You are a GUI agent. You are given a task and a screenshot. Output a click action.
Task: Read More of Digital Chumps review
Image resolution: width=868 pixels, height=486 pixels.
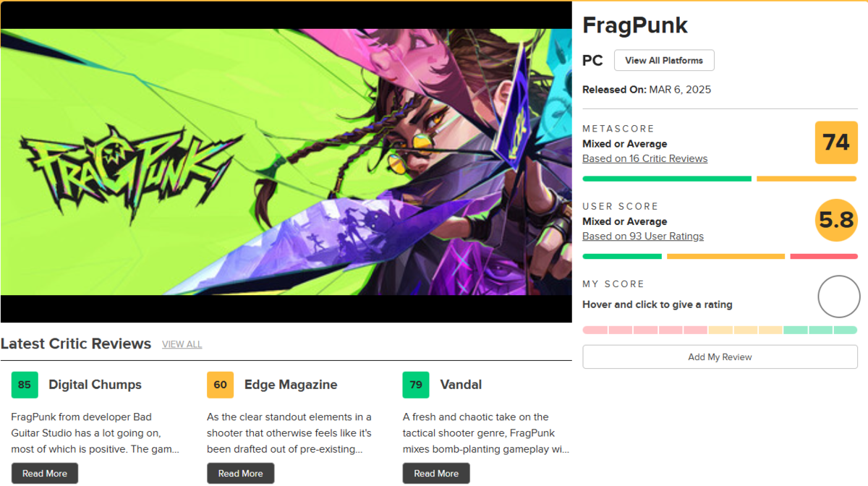click(x=45, y=474)
